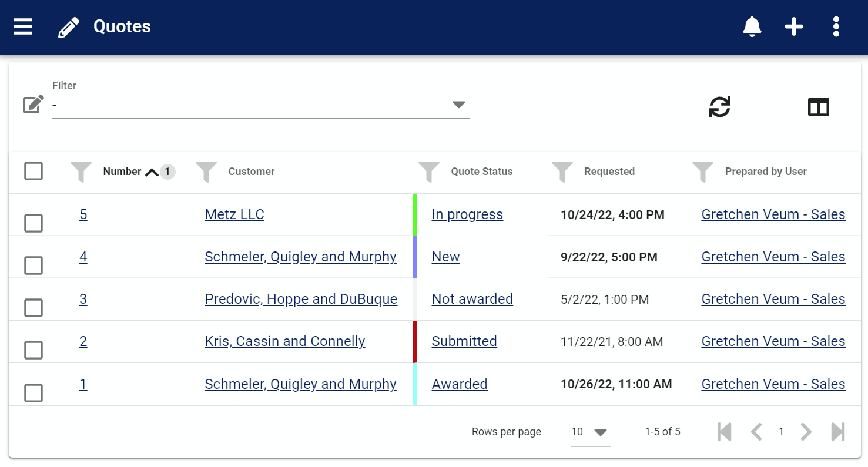This screenshot has width=868, height=467.
Task: Click the Not awarded status link
Action: [472, 299]
